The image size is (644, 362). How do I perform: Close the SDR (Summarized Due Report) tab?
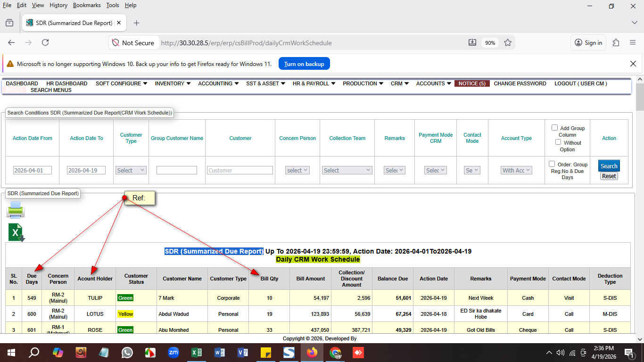[119, 23]
